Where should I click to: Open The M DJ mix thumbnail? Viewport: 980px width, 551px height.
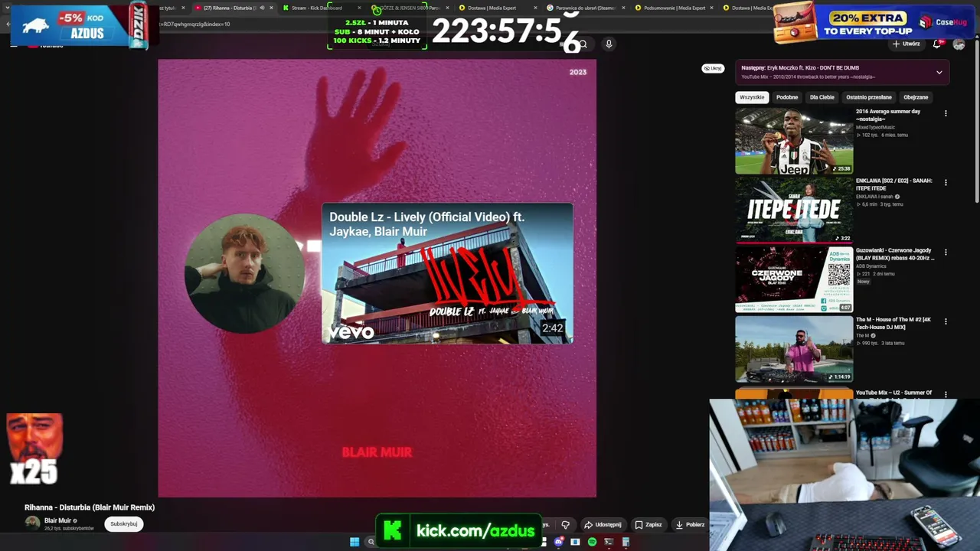(794, 349)
